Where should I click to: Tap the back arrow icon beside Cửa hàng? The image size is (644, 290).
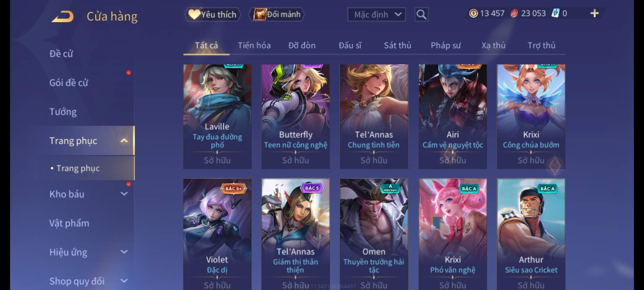62,17
